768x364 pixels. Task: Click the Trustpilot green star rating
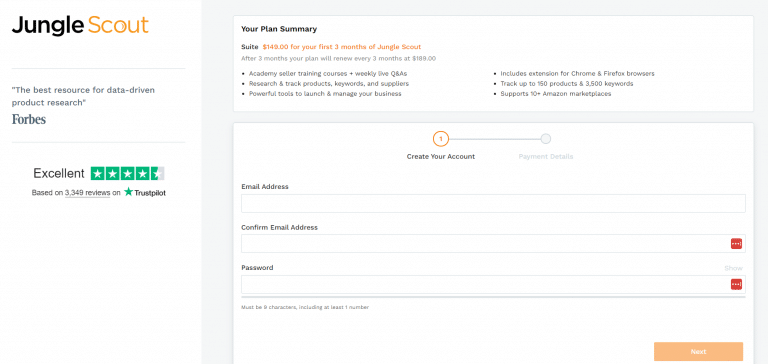click(x=128, y=173)
